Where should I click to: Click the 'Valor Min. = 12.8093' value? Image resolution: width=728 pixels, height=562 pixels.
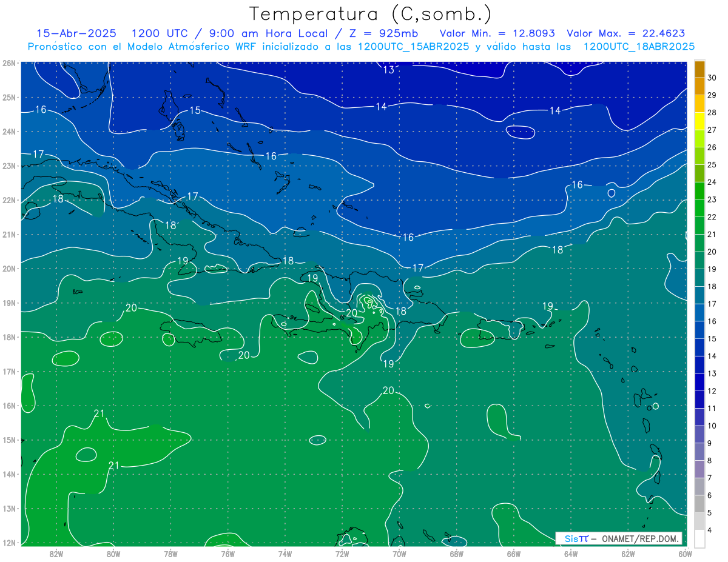(496, 33)
